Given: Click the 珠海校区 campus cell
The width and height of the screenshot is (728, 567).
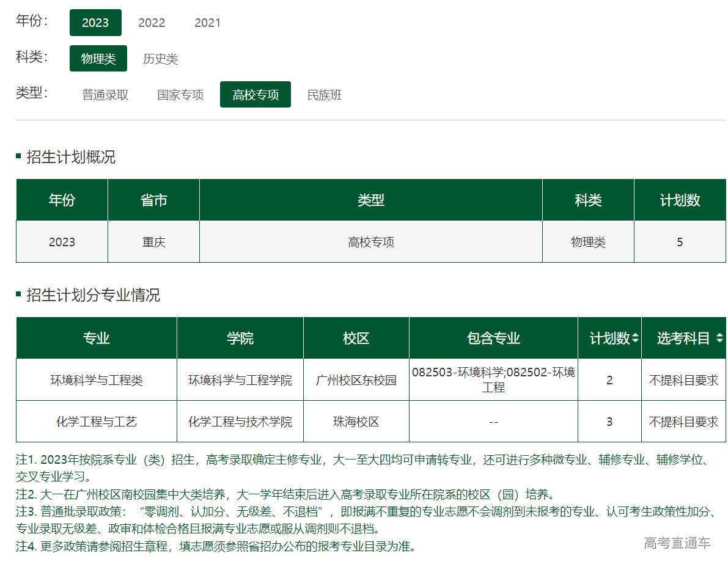Looking at the screenshot, I should (x=356, y=422).
